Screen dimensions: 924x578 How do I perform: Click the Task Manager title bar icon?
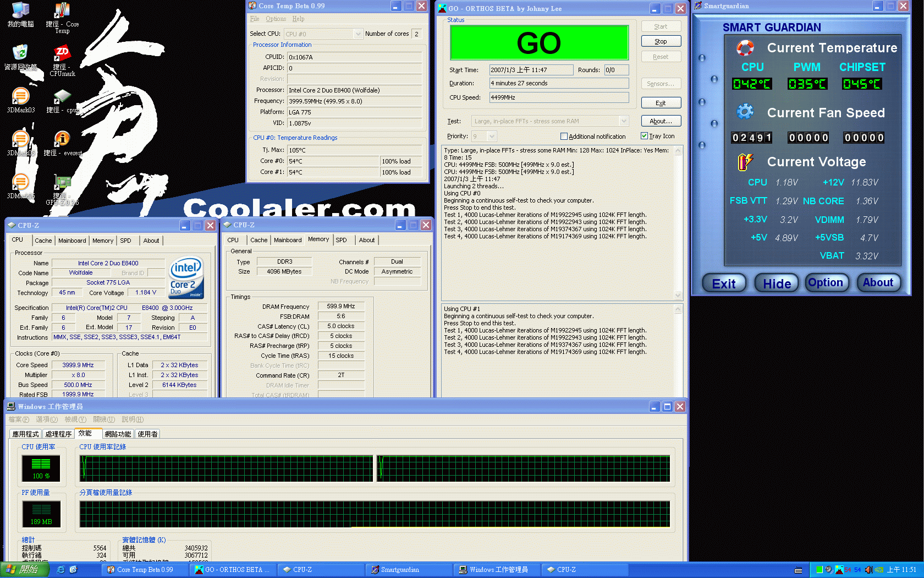tap(11, 406)
